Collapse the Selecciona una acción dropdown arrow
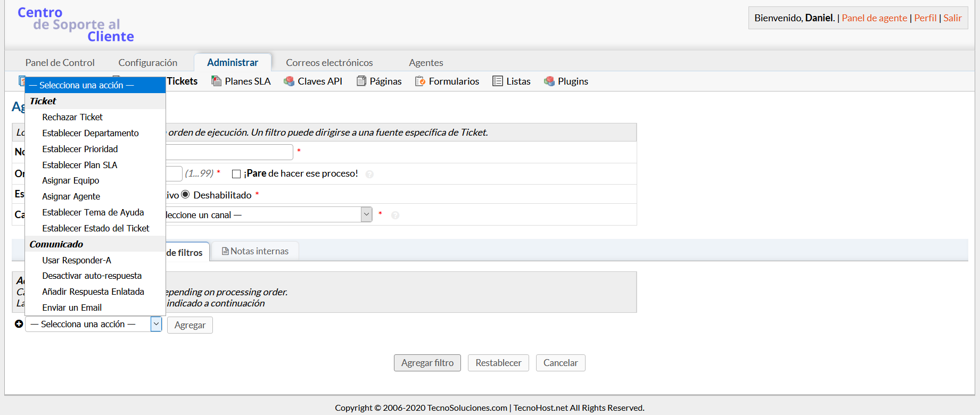 (156, 324)
